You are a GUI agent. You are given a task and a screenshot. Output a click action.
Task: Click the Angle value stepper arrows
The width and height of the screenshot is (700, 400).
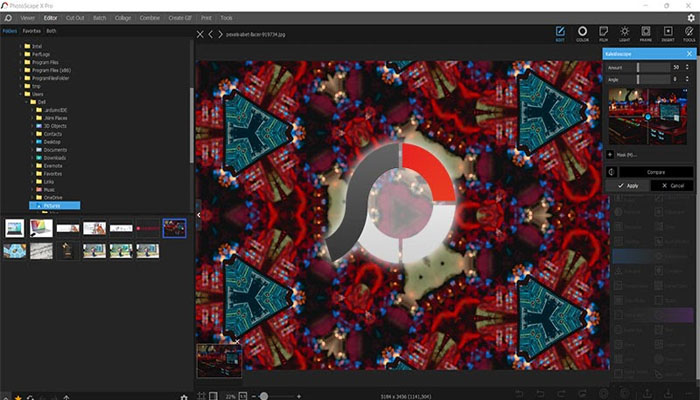[687, 79]
